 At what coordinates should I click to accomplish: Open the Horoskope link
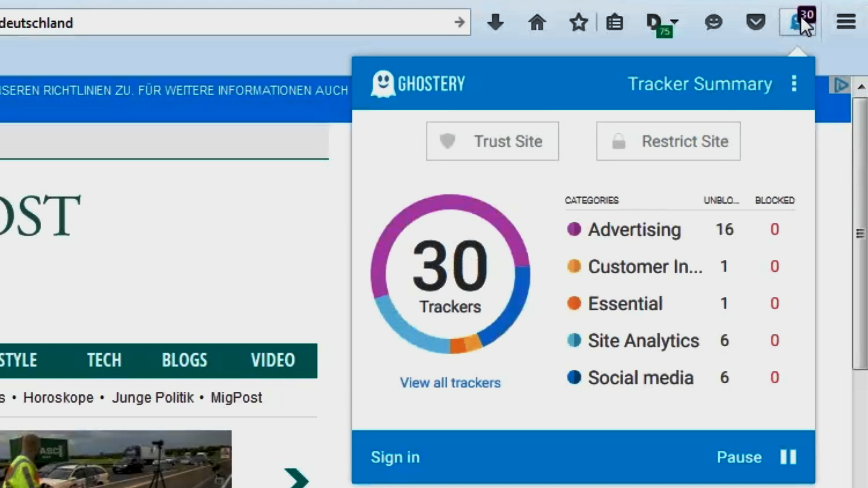[58, 398]
